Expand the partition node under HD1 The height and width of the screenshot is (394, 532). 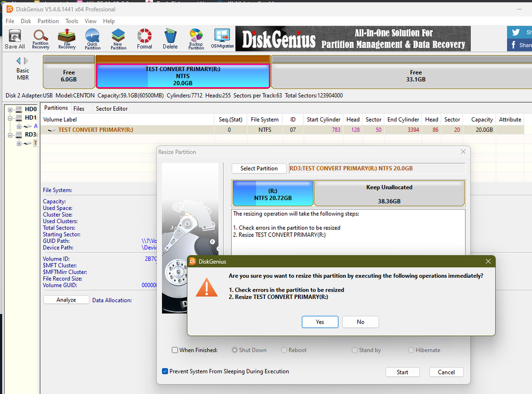[x=19, y=127]
